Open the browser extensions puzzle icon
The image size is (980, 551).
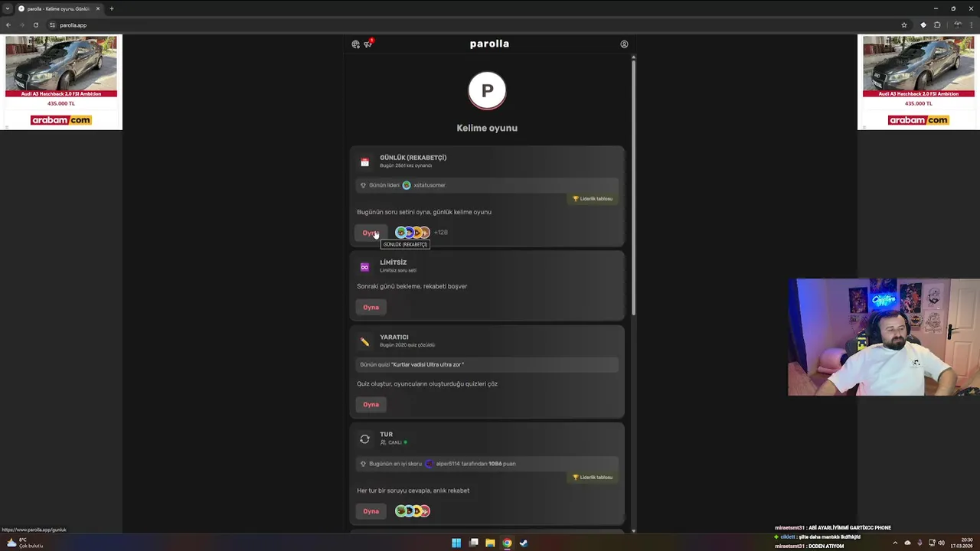[x=937, y=25]
